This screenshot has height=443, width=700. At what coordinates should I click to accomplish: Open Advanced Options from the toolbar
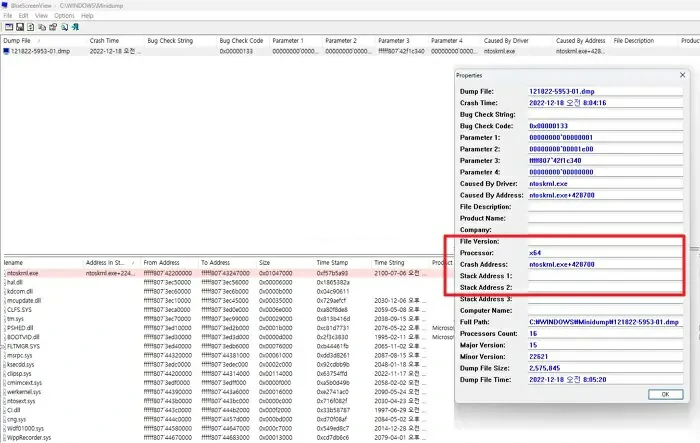7,28
